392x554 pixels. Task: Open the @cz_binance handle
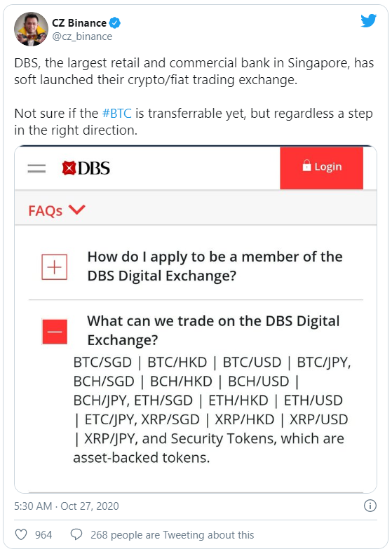(x=82, y=36)
